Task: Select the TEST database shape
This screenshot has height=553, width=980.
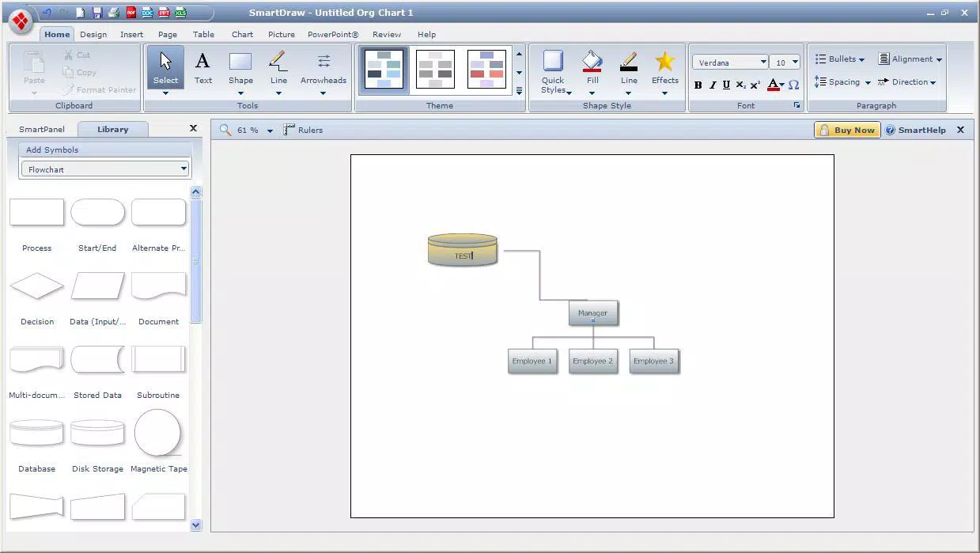Action: [x=463, y=250]
